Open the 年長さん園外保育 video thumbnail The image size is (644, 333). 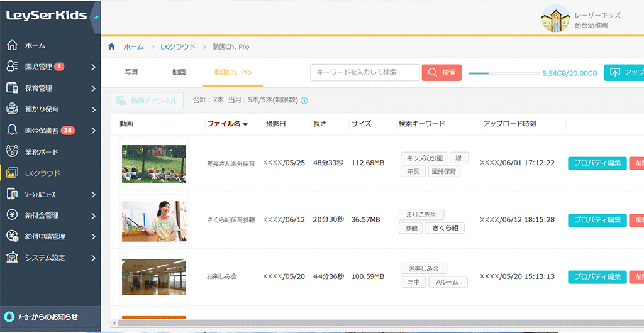pyautogui.click(x=154, y=163)
